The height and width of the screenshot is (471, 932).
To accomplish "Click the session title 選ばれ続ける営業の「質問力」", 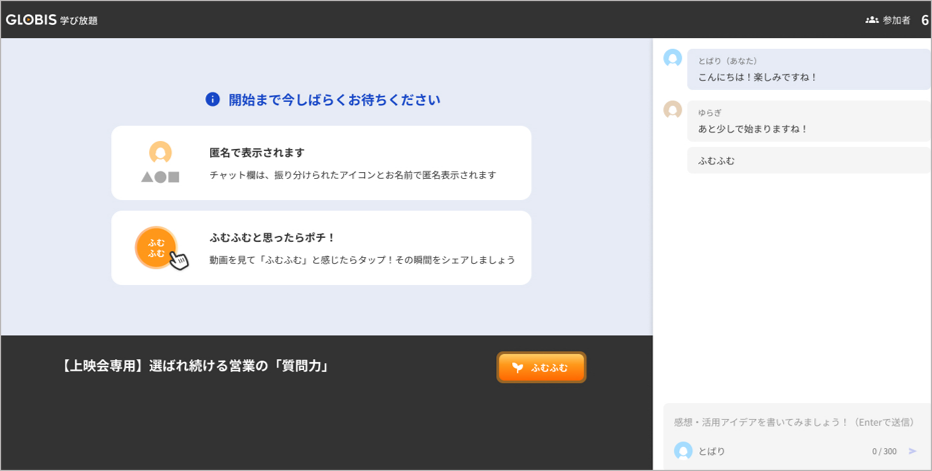I will [239, 366].
